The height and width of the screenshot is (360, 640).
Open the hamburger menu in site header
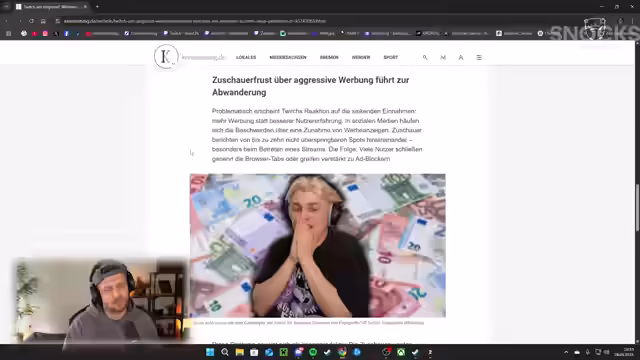[479, 58]
